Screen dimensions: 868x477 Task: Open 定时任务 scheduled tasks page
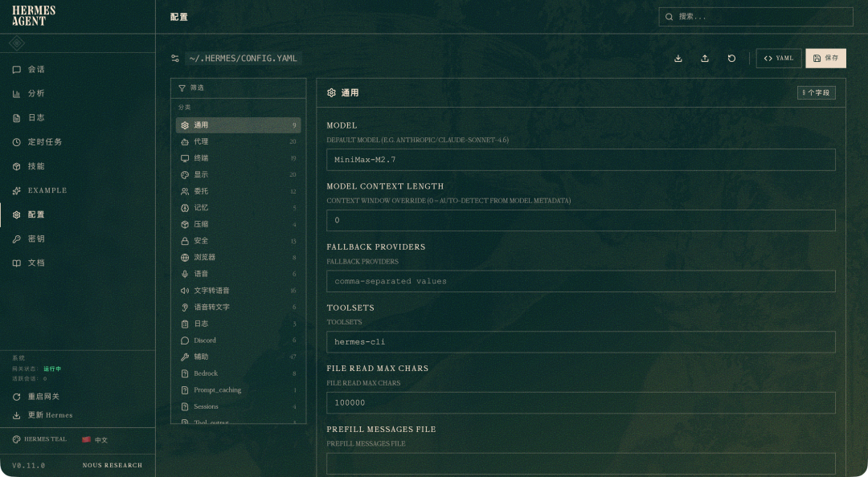(x=77, y=142)
